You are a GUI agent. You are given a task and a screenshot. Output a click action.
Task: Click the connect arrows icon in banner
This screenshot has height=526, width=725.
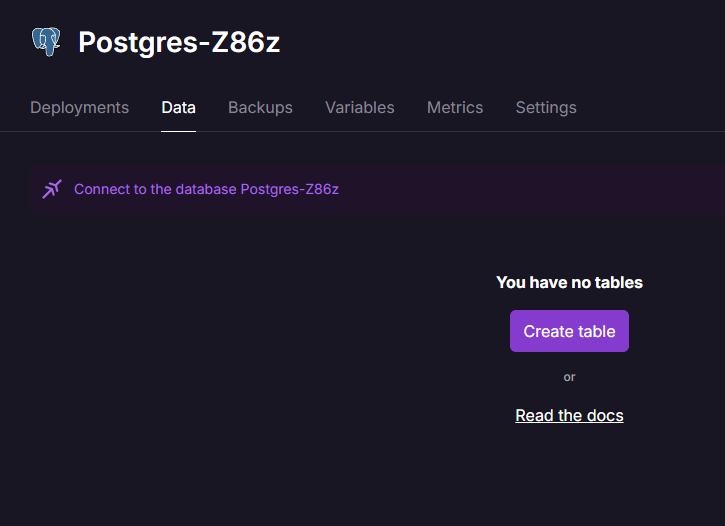pos(52,189)
